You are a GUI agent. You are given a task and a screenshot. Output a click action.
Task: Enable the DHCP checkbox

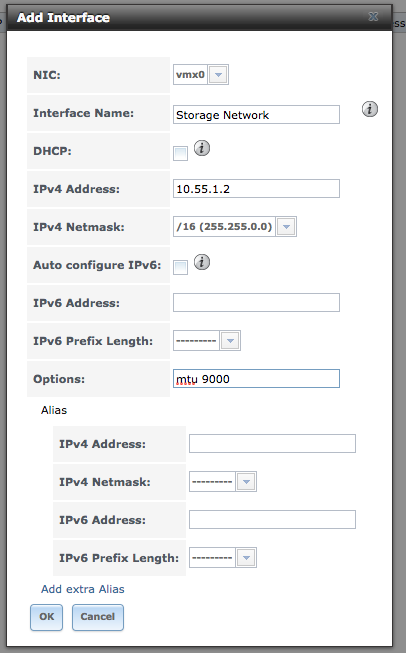tap(180, 153)
